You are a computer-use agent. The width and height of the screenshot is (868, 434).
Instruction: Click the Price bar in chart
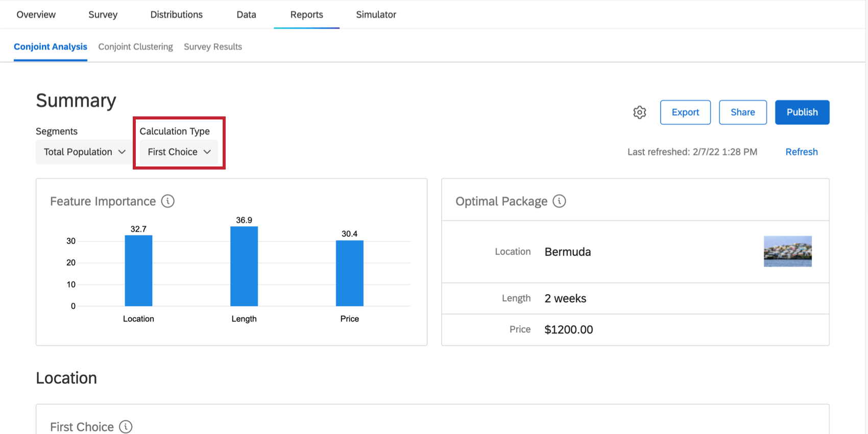coord(350,273)
